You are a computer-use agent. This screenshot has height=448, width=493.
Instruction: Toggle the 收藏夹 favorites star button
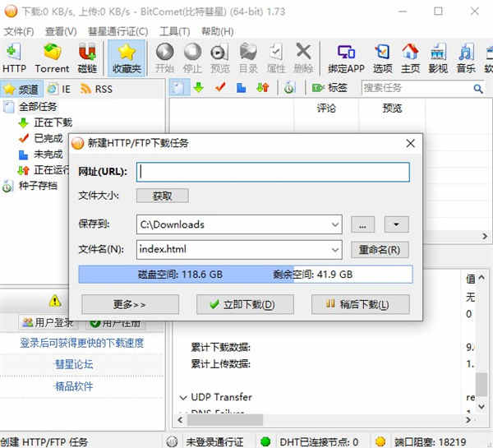pos(127,58)
